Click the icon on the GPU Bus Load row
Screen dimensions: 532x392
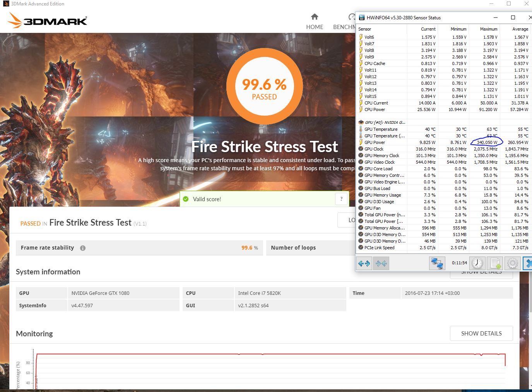coord(361,188)
